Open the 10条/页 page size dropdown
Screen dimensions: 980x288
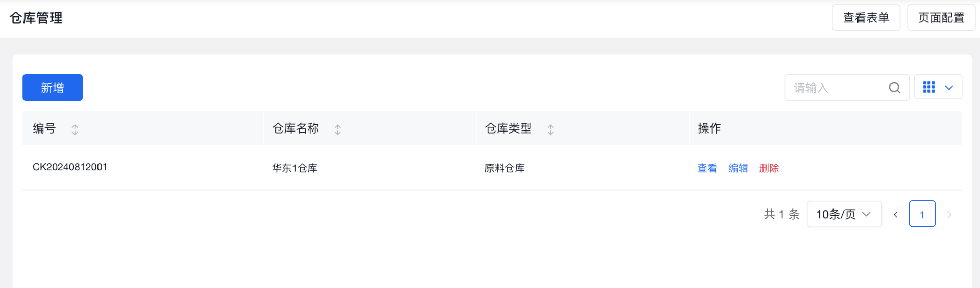point(844,214)
